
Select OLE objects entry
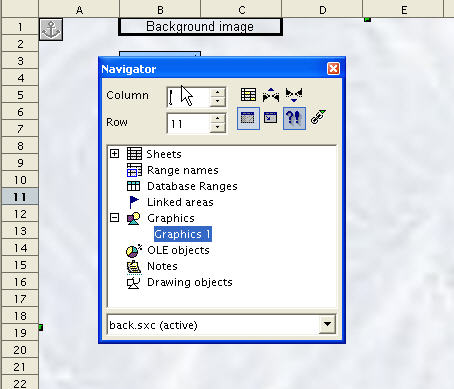pyautogui.click(x=178, y=250)
